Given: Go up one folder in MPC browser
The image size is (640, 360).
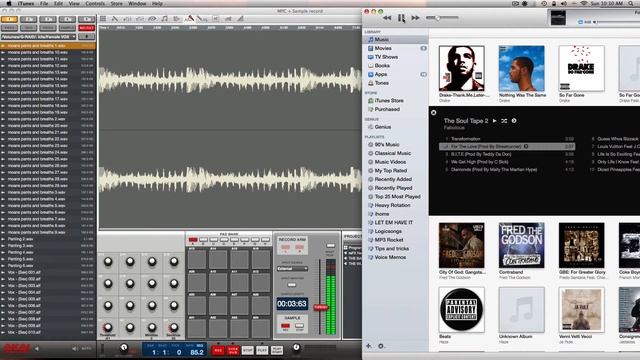Looking at the screenshot, I should 87,37.
